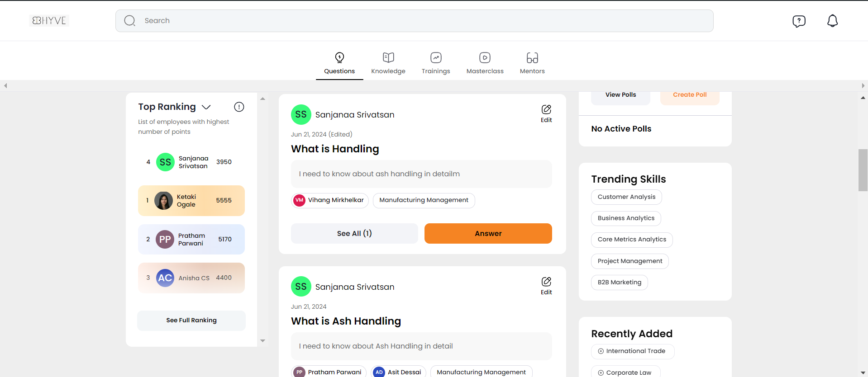This screenshot has width=868, height=377.
Task: Open the help question icon
Action: 799,21
